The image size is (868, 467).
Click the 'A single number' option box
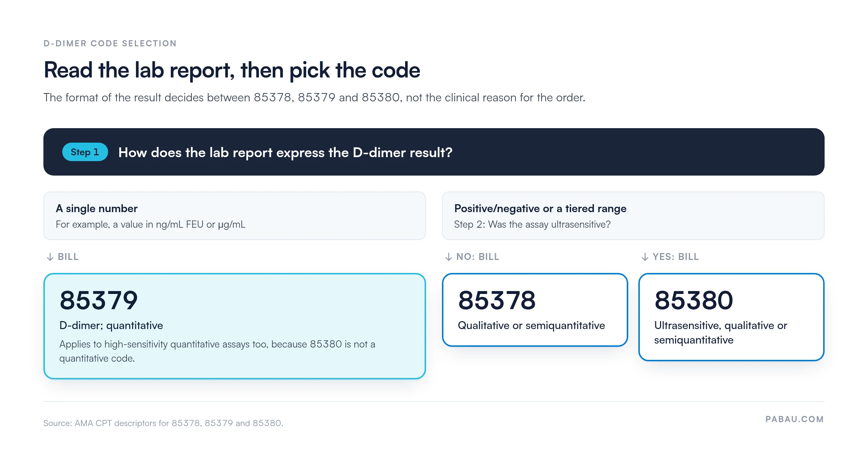point(234,216)
